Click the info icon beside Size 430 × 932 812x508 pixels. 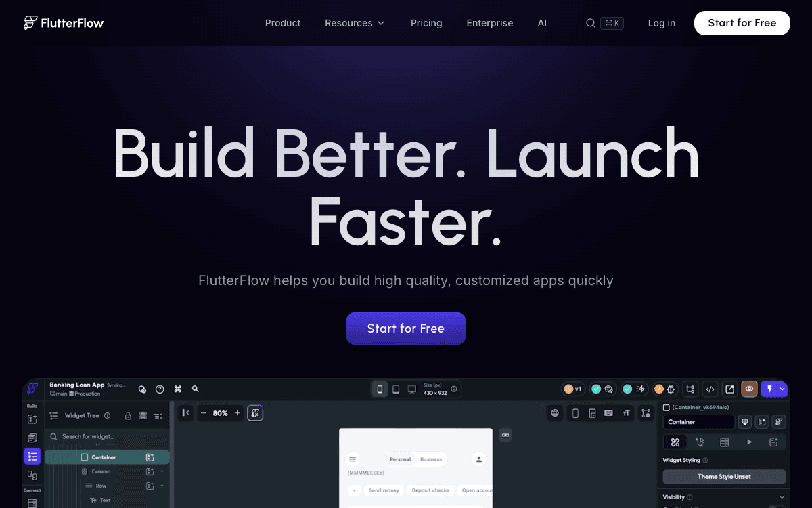coord(454,389)
